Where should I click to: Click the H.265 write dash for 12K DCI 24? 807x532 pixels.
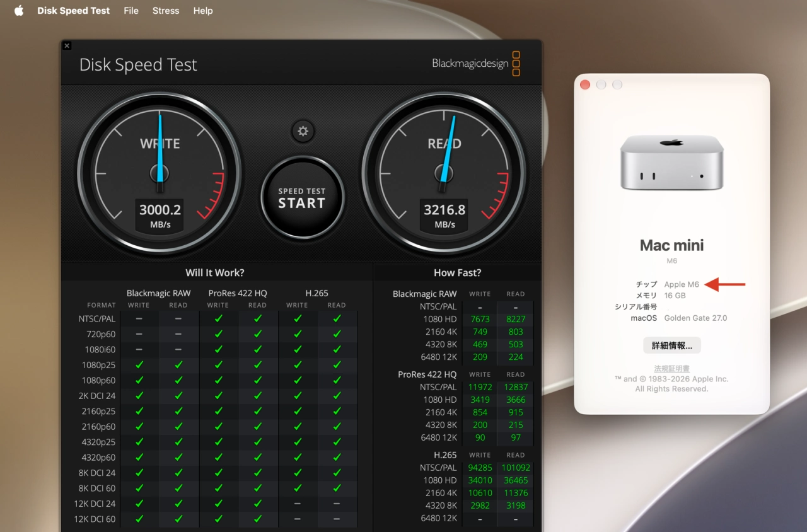click(x=297, y=504)
